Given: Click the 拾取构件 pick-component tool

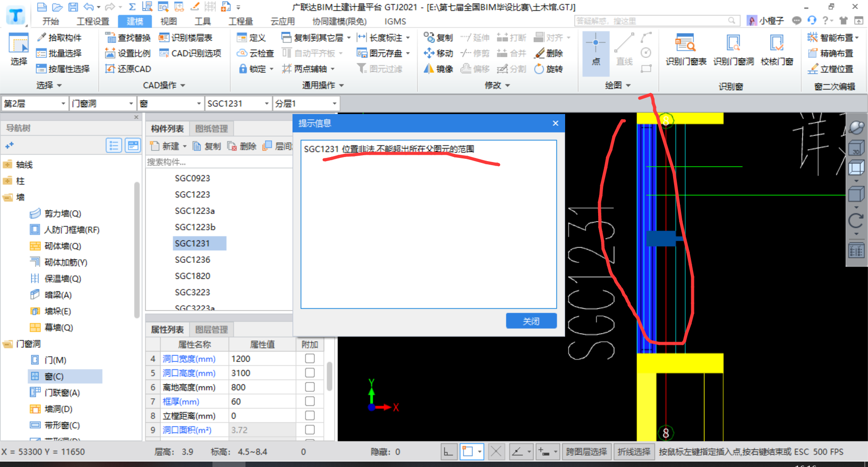Looking at the screenshot, I should click(59, 38).
